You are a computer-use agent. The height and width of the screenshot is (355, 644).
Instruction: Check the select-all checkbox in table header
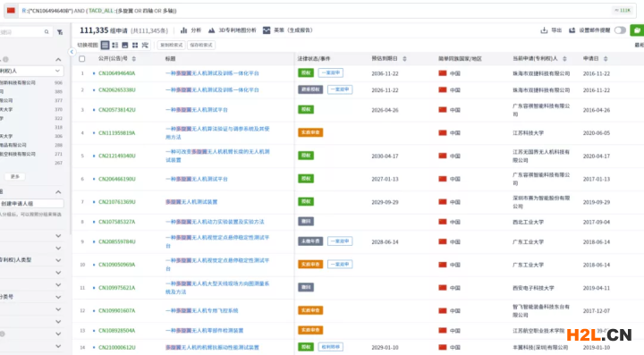pyautogui.click(x=82, y=59)
